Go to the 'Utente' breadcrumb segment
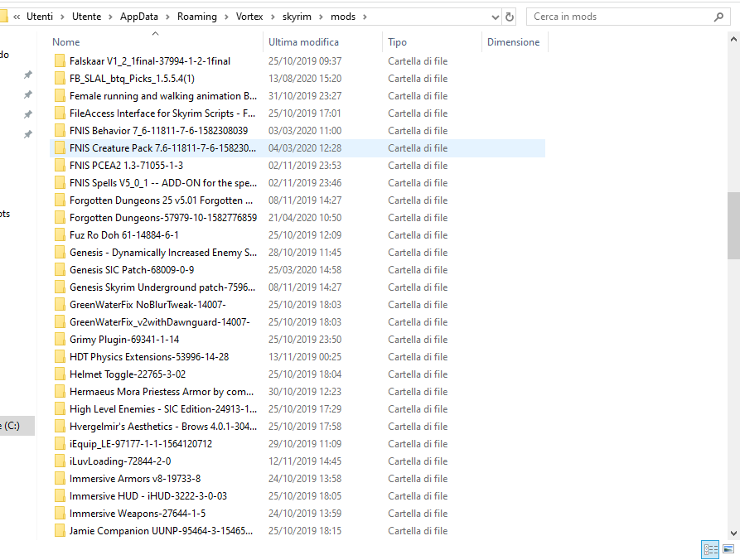 click(x=86, y=17)
